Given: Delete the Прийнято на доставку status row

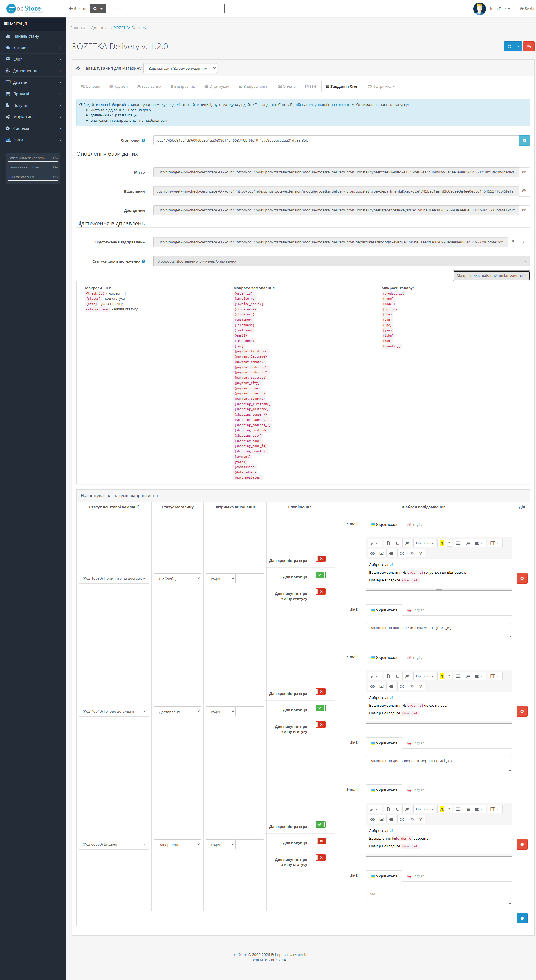Looking at the screenshot, I should pos(522,578).
